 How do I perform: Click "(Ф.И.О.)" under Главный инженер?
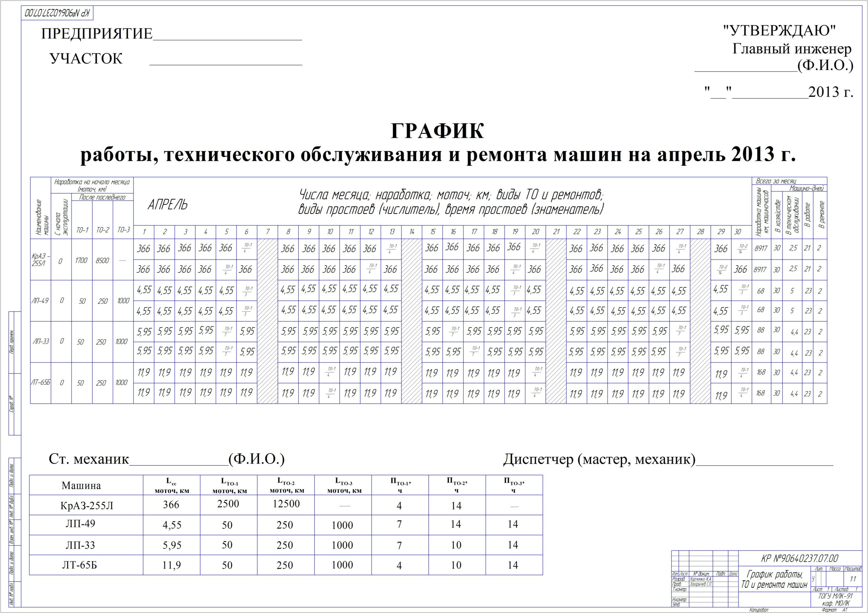(x=825, y=65)
